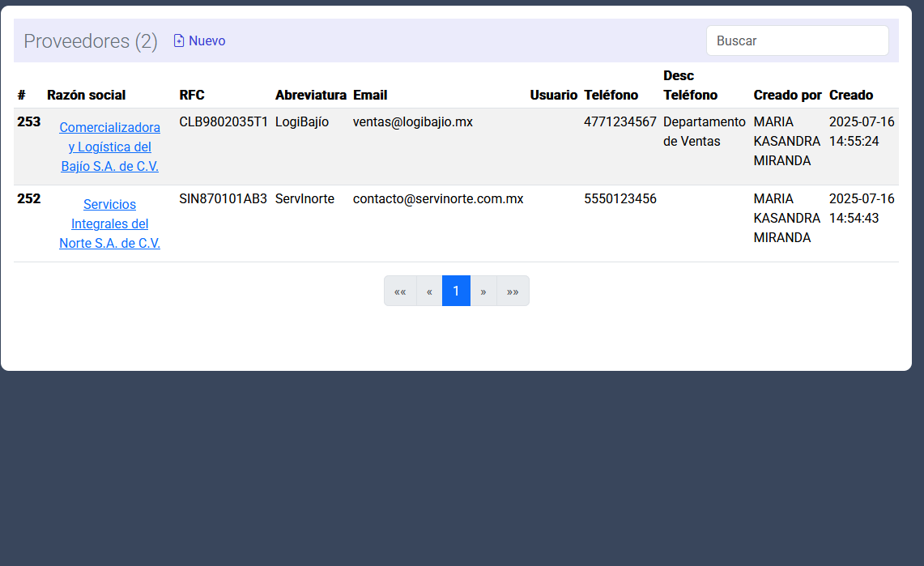
Task: Select page 1 in pagination
Action: (x=456, y=291)
